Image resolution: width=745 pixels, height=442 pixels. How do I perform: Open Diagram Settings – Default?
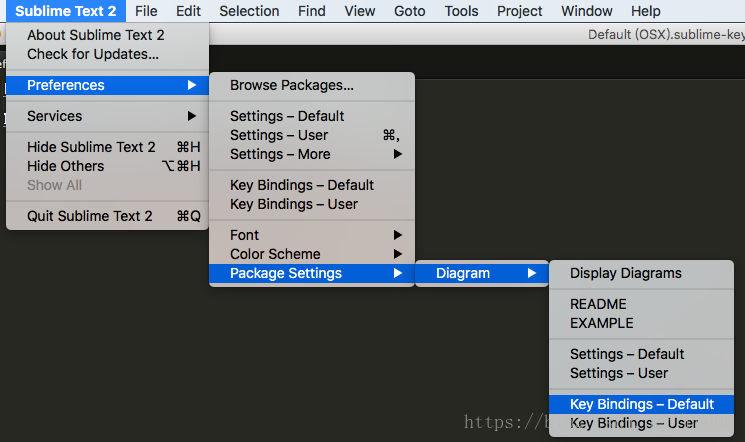coord(641,354)
